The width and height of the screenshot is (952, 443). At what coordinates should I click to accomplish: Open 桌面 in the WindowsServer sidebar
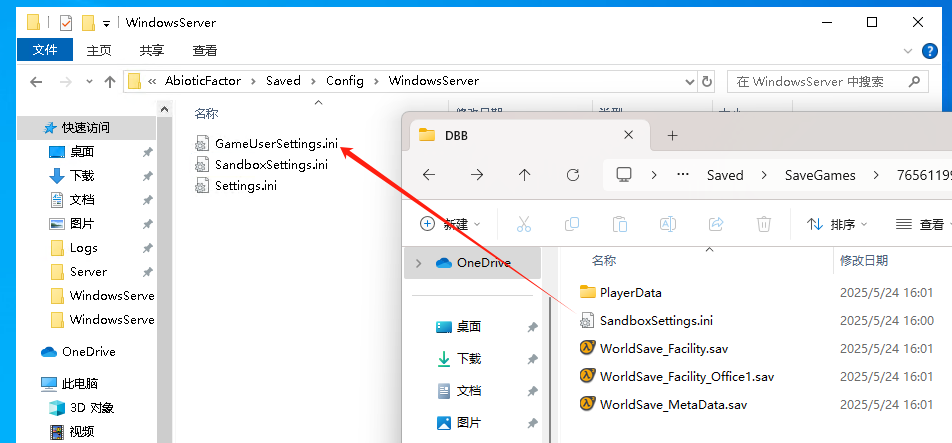click(x=82, y=152)
